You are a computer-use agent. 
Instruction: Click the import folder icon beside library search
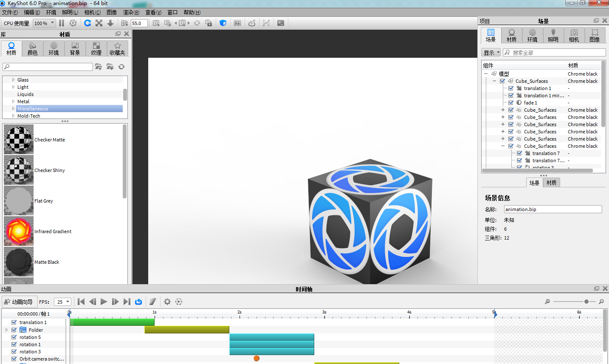pyautogui.click(x=99, y=67)
